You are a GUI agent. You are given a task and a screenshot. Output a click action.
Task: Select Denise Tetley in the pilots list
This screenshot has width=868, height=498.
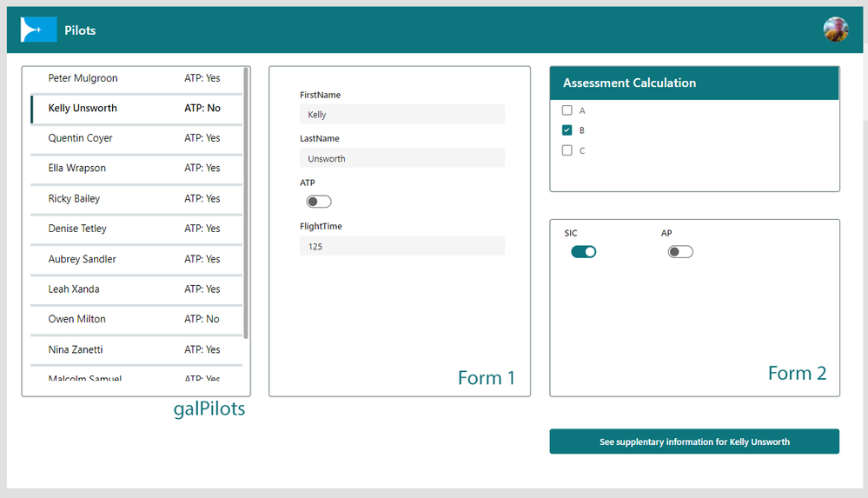click(x=136, y=229)
